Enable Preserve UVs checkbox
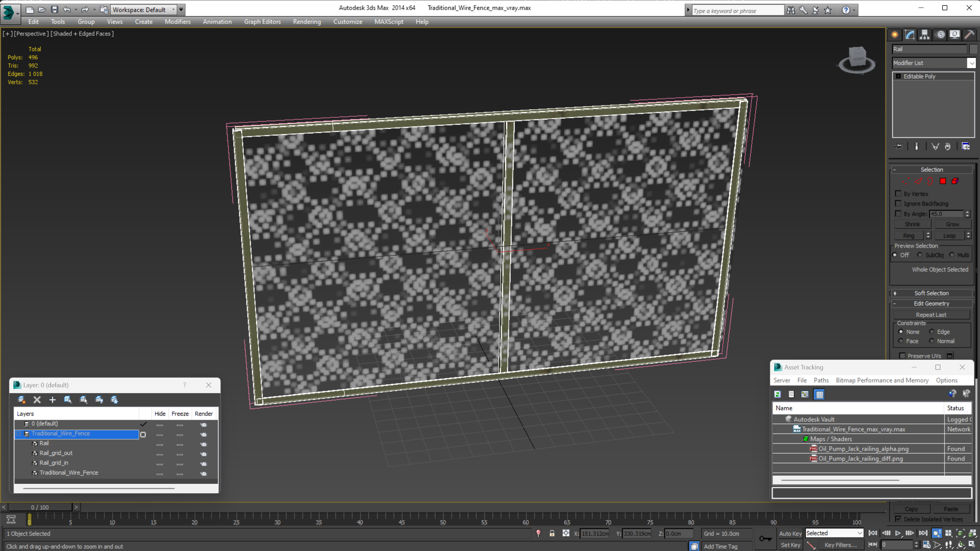This screenshot has height=551, width=980. pos(902,356)
